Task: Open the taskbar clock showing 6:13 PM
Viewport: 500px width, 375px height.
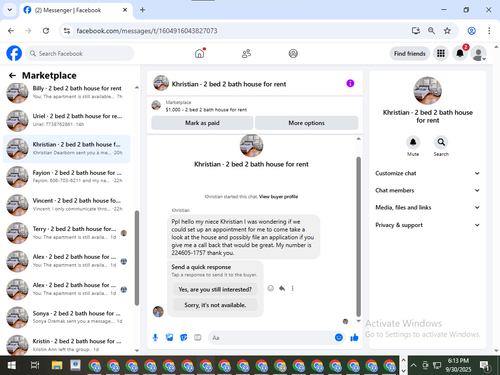Action: tap(458, 365)
